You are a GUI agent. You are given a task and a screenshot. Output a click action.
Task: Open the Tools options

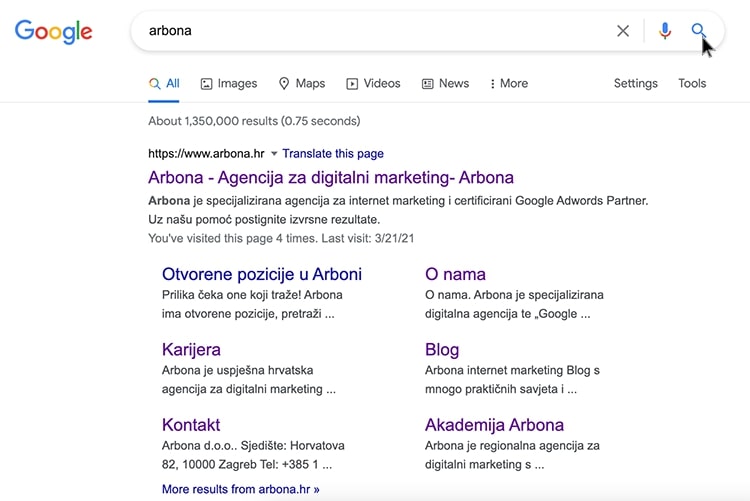pos(692,83)
